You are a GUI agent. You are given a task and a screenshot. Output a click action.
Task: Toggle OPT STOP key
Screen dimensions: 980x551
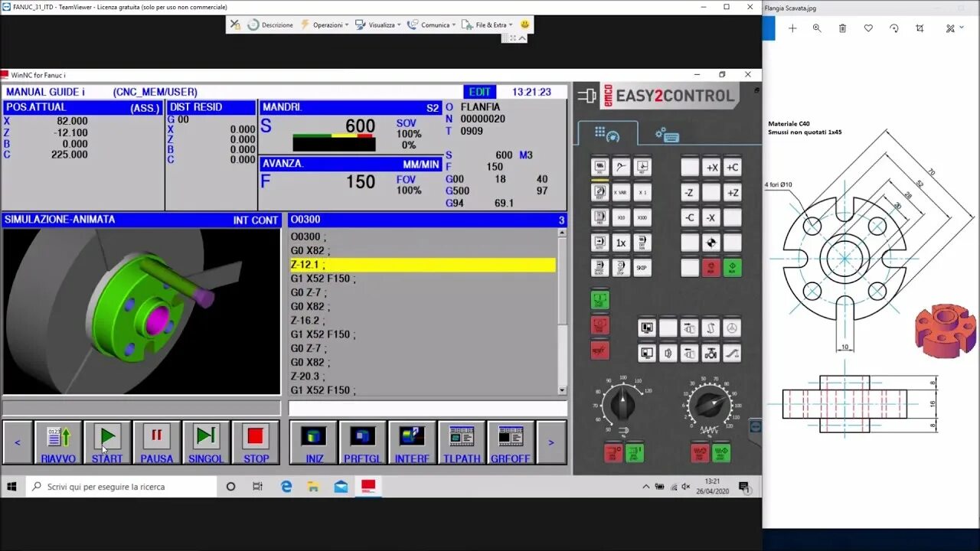pos(621,268)
